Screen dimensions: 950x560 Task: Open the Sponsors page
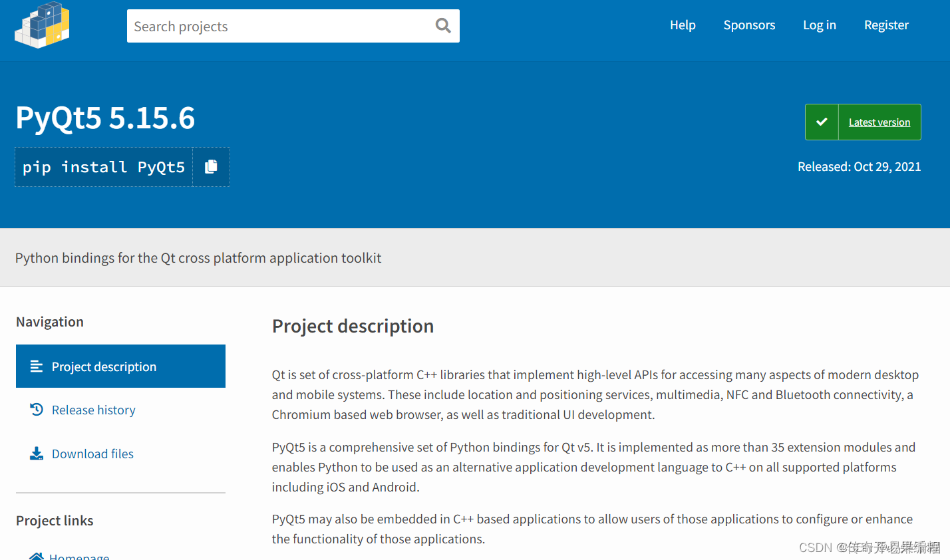(x=749, y=25)
